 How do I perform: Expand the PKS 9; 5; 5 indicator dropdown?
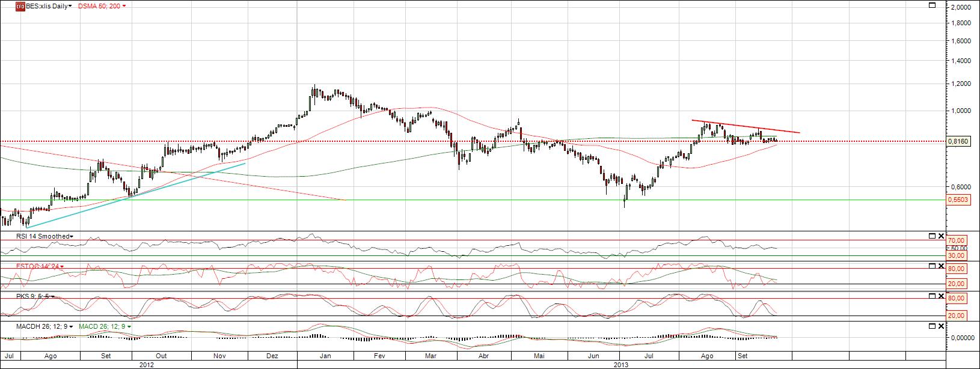pos(54,296)
